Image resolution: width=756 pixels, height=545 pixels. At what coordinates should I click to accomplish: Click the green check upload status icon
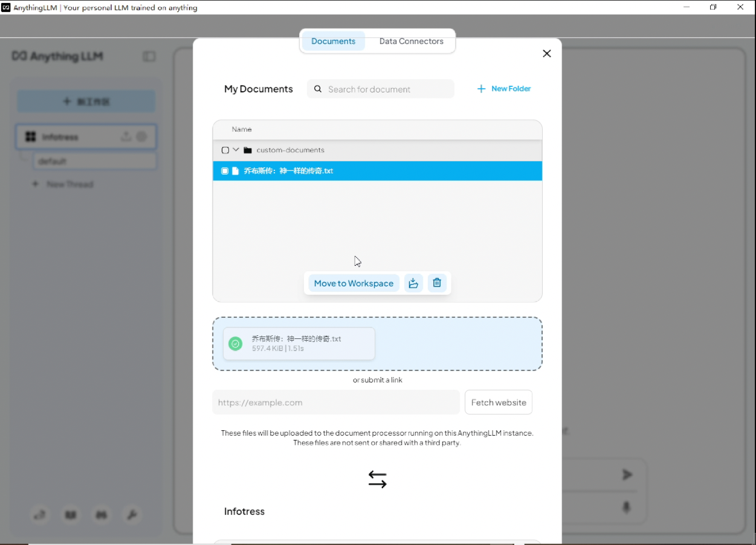tap(236, 344)
